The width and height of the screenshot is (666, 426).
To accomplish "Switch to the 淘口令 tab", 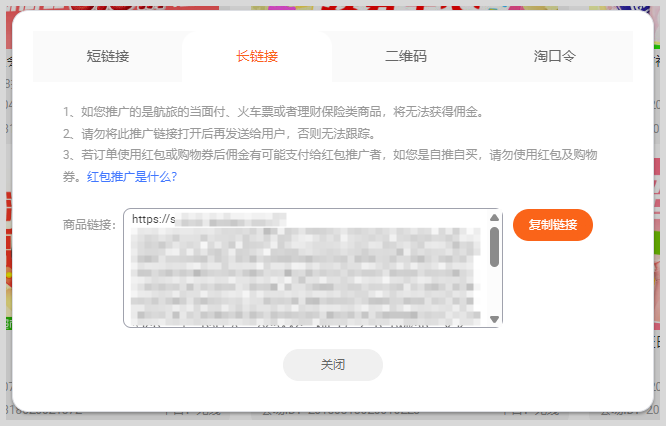I will 555,56.
